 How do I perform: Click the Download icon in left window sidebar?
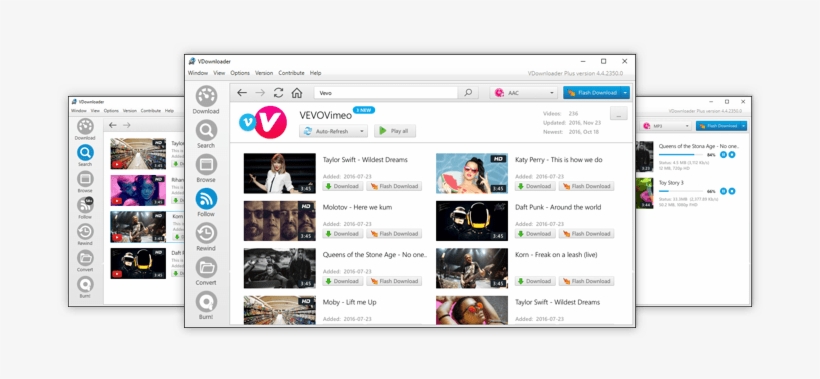click(85, 126)
